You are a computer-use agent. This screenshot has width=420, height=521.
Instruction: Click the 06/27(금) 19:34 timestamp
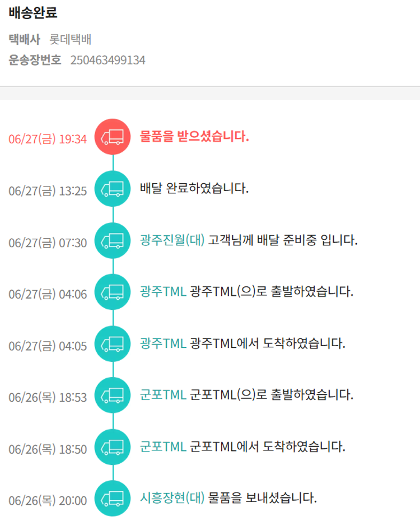(48, 139)
